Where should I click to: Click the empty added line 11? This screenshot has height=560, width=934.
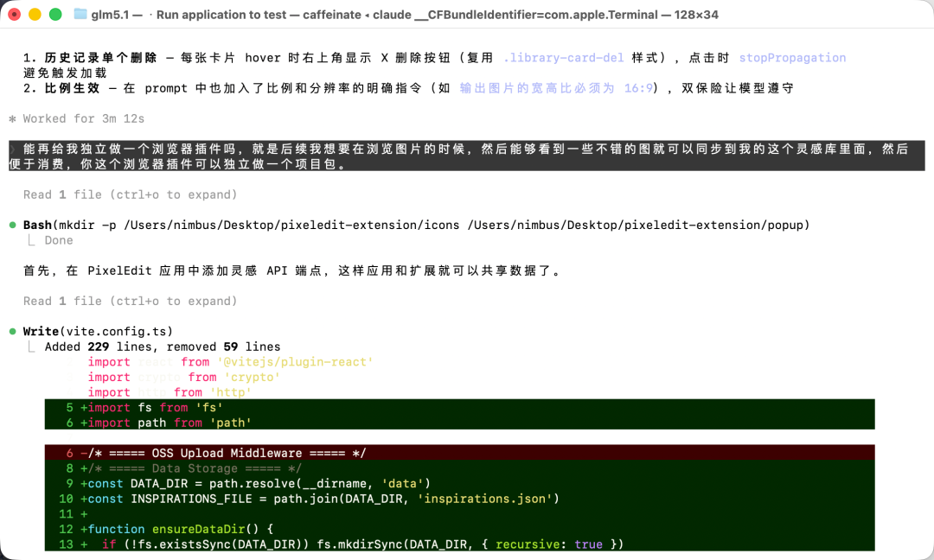point(459,514)
